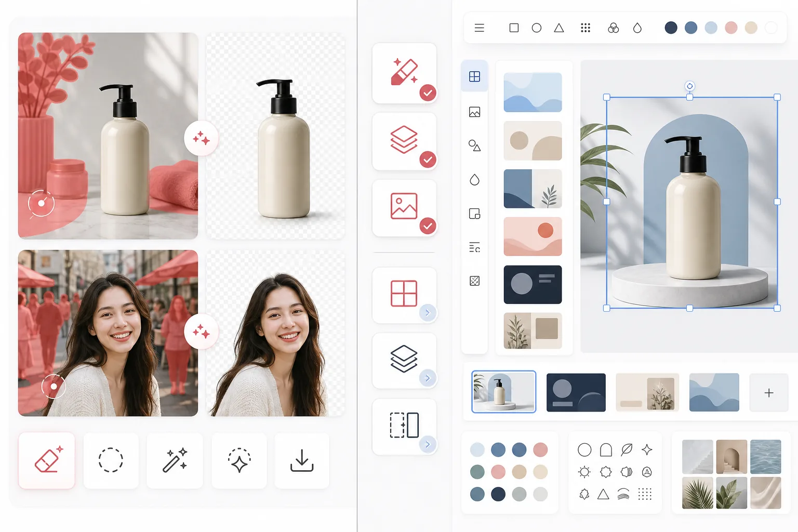
Task: Toggle the red layers step checkmark
Action: tap(428, 159)
